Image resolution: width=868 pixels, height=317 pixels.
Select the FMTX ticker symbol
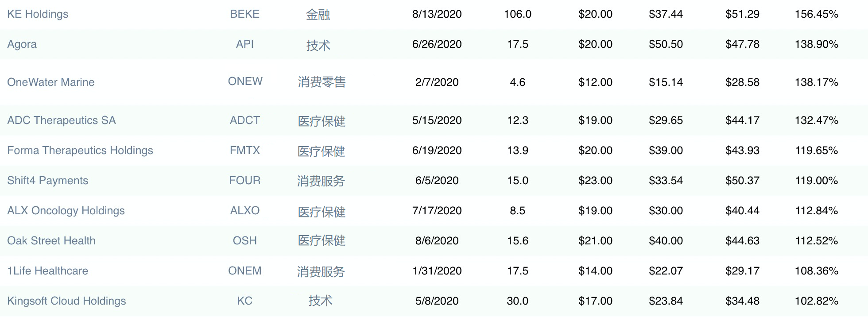tap(245, 151)
